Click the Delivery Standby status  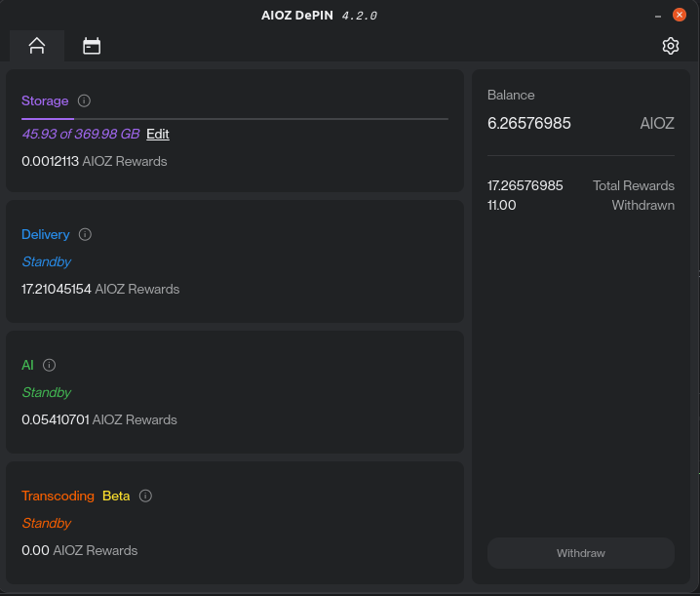pyautogui.click(x=47, y=261)
